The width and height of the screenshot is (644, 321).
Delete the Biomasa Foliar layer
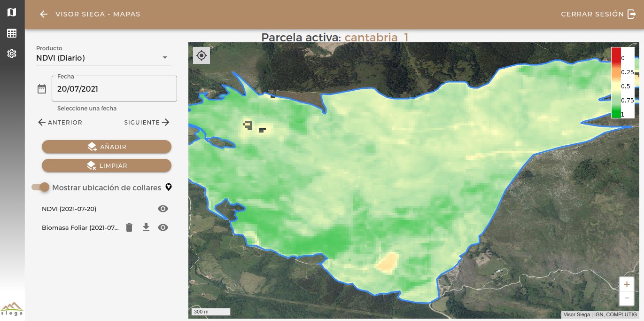click(x=130, y=227)
